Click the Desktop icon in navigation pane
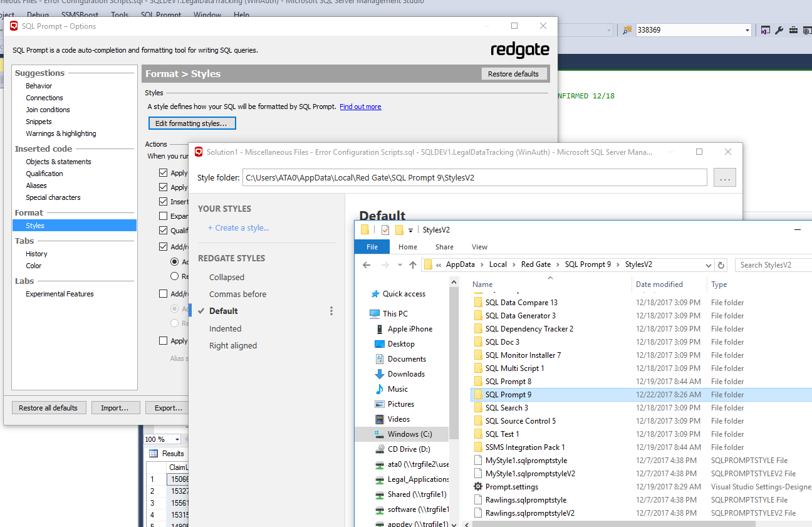This screenshot has height=527, width=812. point(380,344)
